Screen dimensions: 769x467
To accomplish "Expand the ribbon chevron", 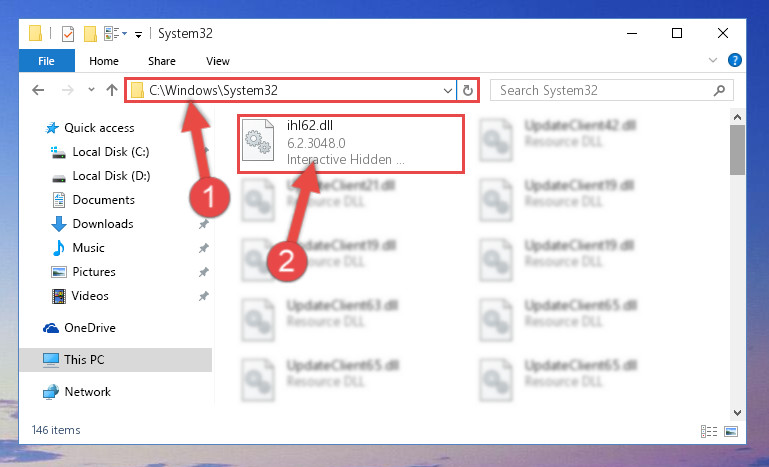I will coord(713,60).
